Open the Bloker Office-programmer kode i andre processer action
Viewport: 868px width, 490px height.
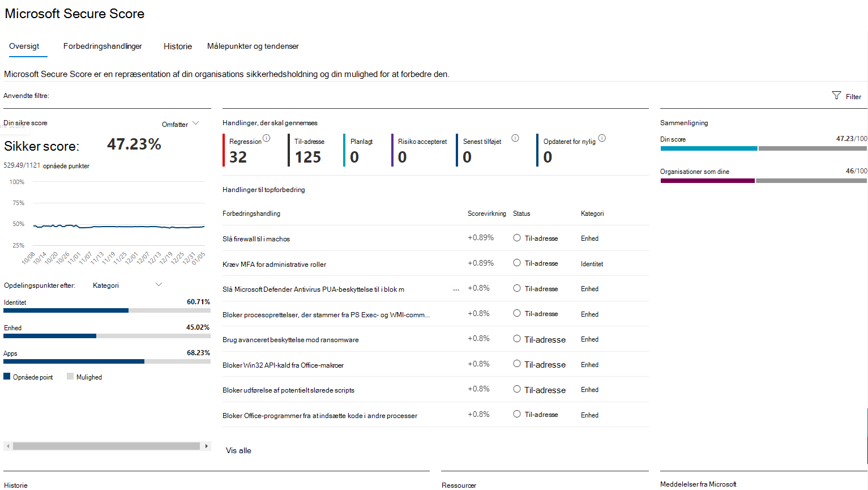[x=320, y=416]
